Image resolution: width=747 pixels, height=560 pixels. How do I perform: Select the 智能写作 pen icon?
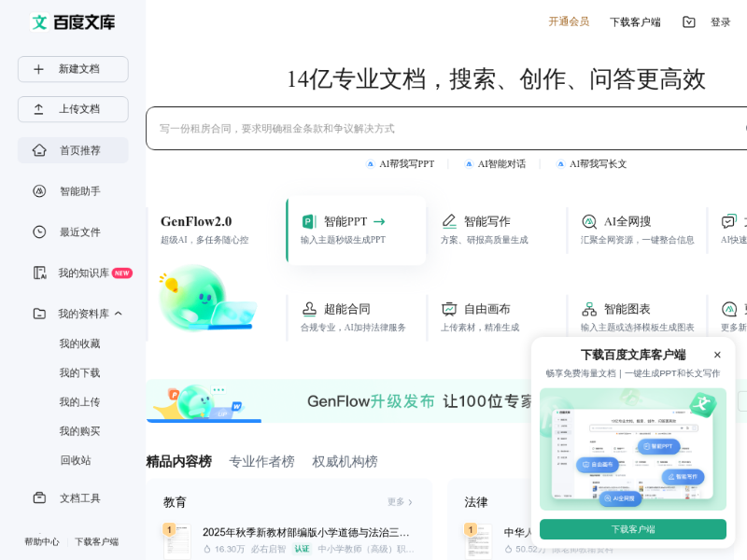coord(449,221)
